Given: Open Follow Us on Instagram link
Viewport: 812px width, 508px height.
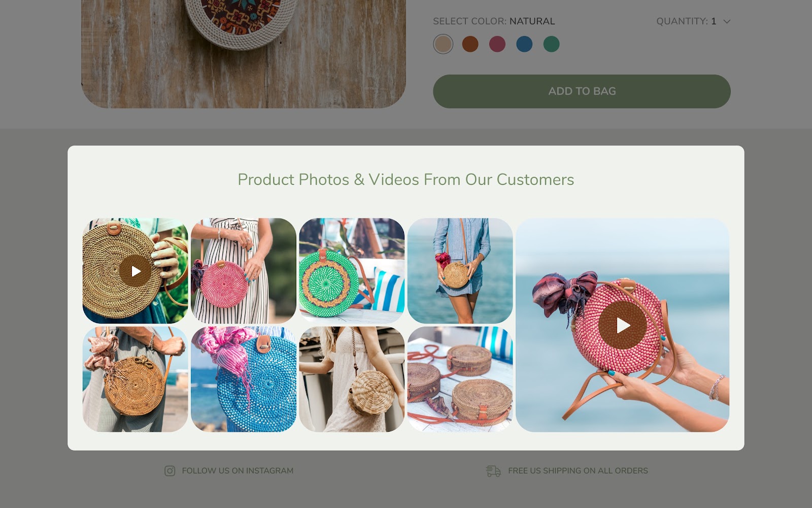Looking at the screenshot, I should (x=238, y=471).
